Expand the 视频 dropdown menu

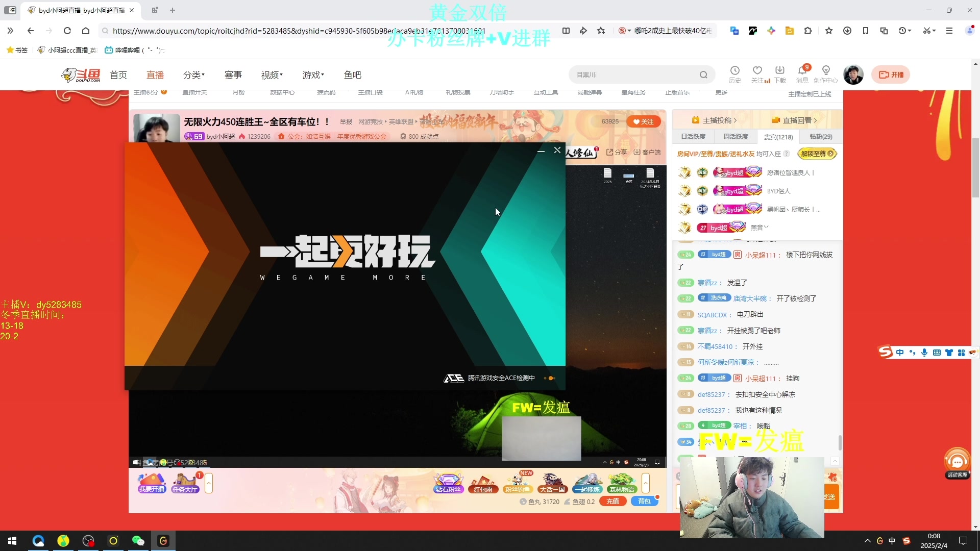click(x=272, y=75)
